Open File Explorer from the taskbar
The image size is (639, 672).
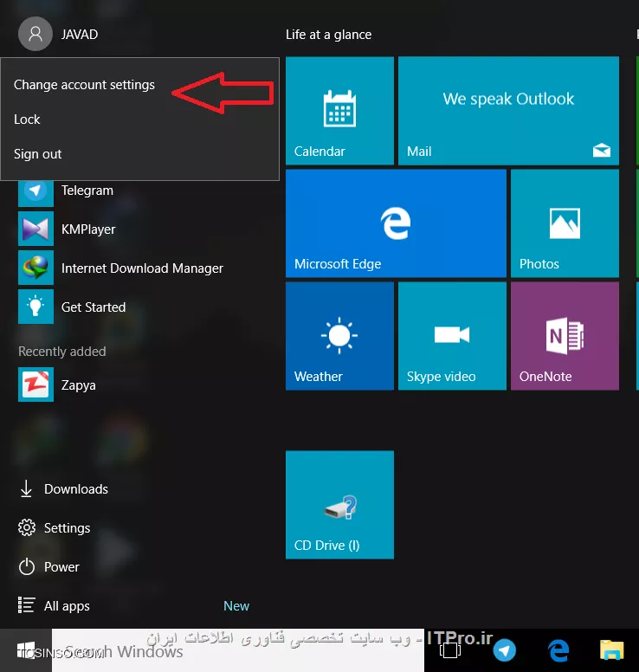(611, 650)
